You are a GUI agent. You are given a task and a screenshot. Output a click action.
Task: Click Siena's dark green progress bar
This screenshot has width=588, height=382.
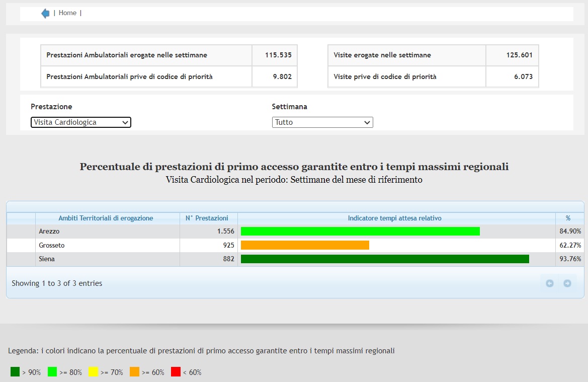pos(385,259)
